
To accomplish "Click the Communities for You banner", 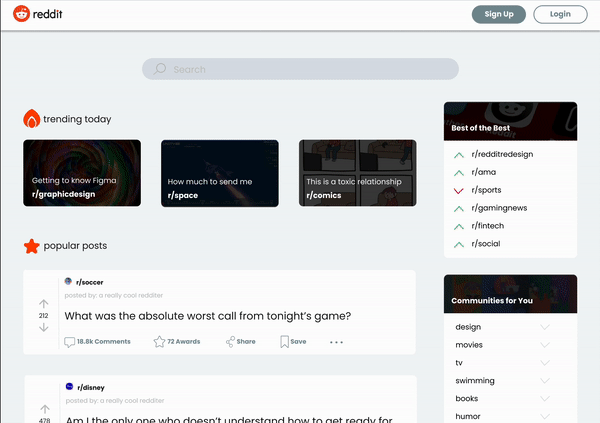I will (510, 294).
